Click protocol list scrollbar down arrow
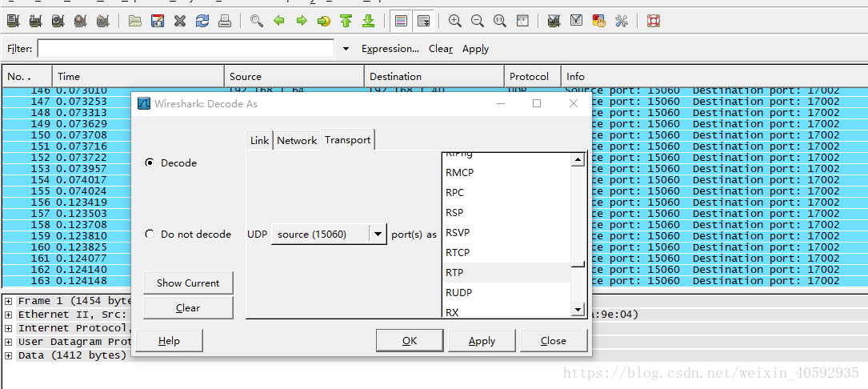 pos(578,310)
